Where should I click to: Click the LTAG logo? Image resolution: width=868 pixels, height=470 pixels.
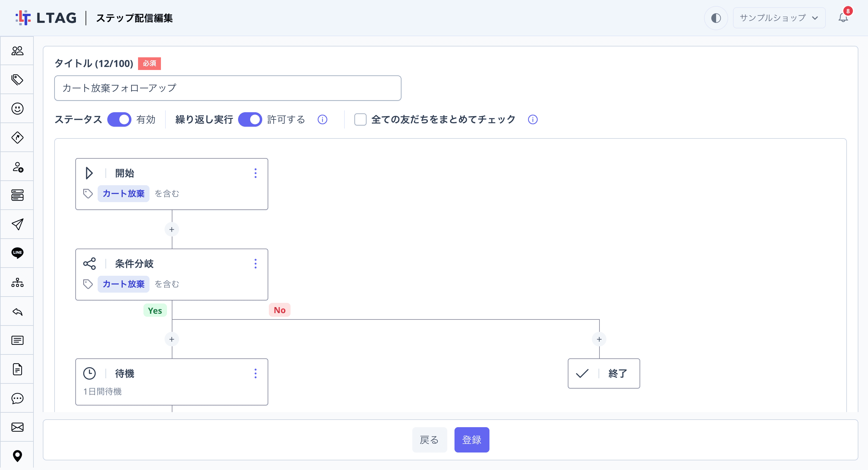[x=46, y=18]
